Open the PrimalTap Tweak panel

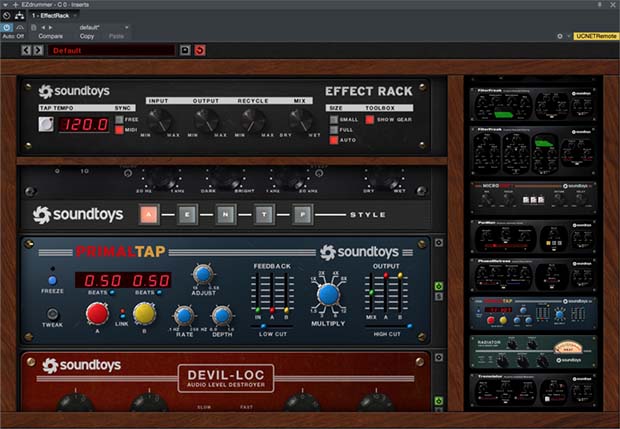(52, 314)
